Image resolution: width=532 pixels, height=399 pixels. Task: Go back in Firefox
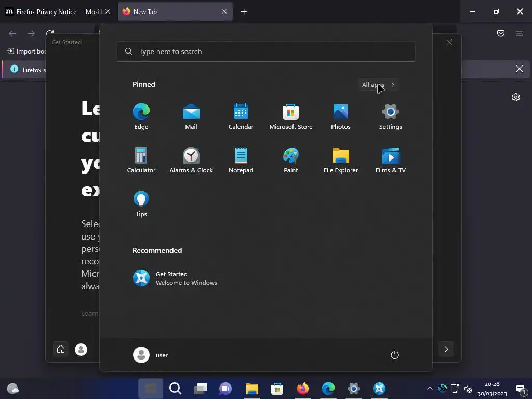tap(12, 33)
